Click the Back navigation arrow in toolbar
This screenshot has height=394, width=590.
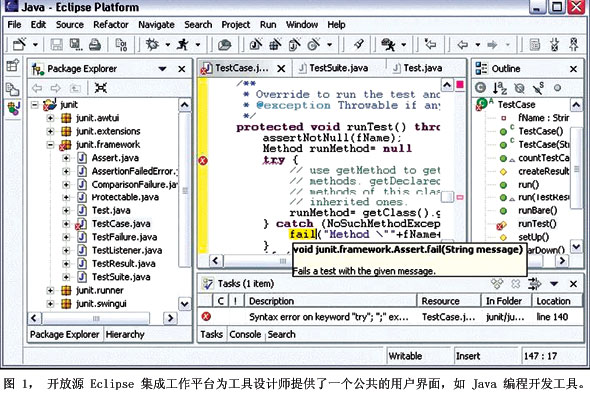point(462,45)
